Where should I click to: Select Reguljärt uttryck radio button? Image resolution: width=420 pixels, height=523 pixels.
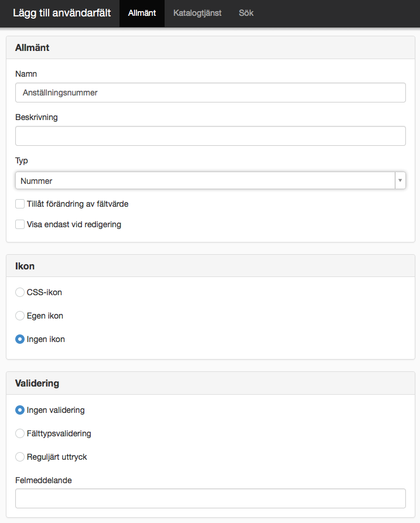[20, 457]
